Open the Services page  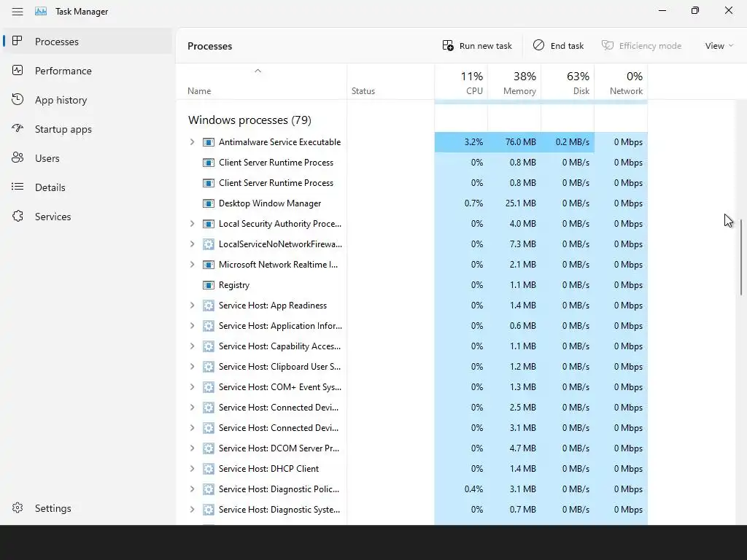pyautogui.click(x=88, y=217)
